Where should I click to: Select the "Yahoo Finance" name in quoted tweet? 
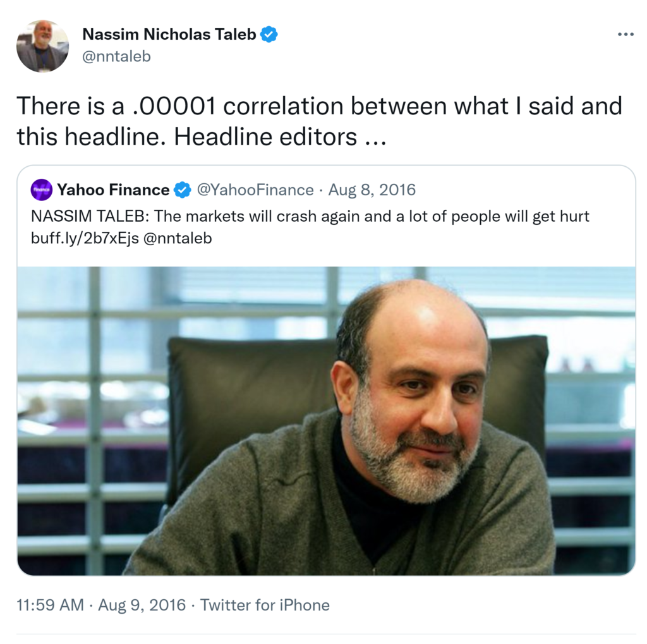[x=113, y=190]
